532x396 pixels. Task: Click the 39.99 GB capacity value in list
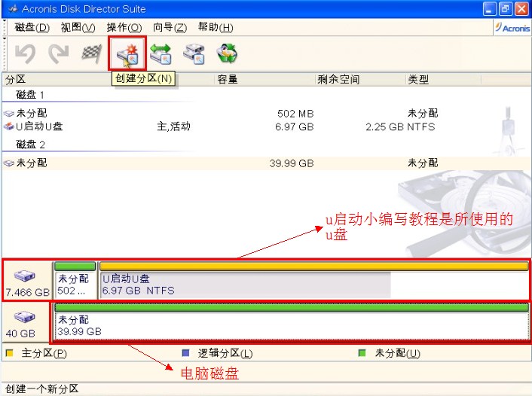pyautogui.click(x=292, y=163)
